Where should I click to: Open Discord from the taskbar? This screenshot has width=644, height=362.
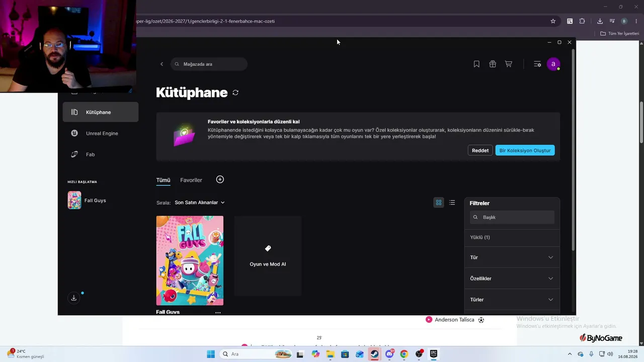coord(389,354)
